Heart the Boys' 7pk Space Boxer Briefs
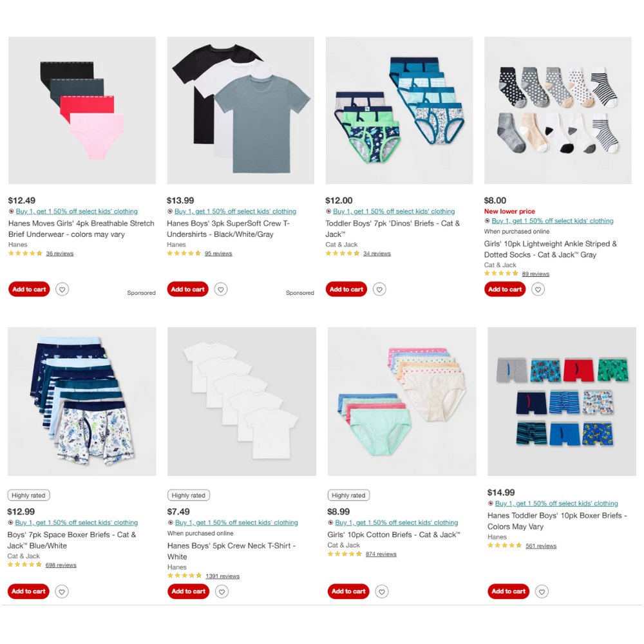 (x=62, y=592)
